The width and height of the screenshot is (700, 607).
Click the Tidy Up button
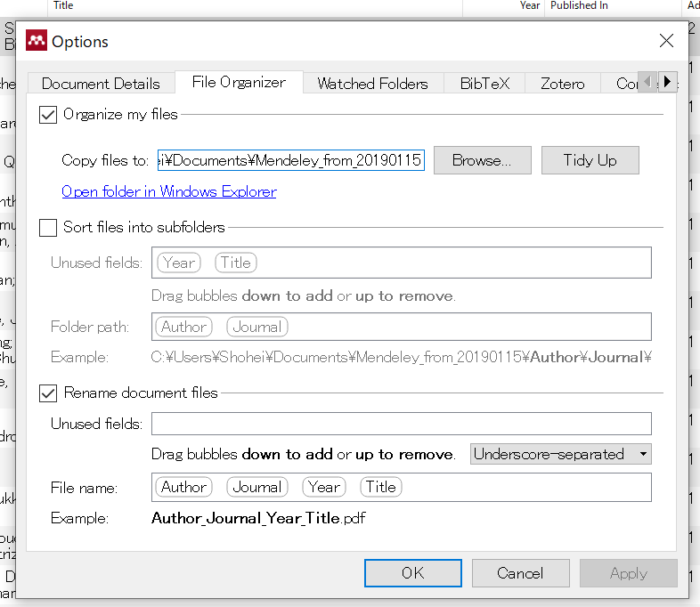point(590,160)
